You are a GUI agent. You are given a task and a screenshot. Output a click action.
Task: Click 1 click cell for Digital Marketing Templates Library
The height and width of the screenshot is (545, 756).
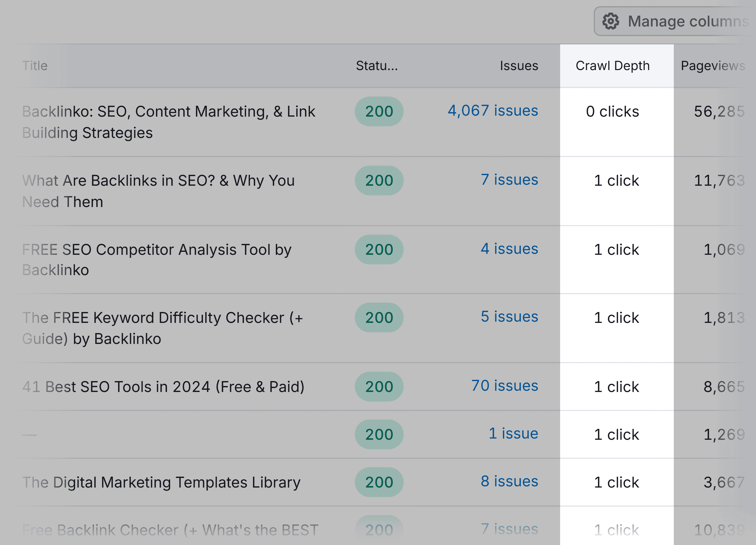coord(616,482)
